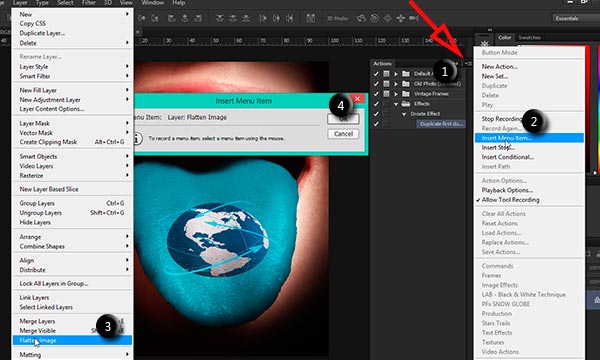
Task: Click the Align bottom edges icon
Action: pos(155,18)
